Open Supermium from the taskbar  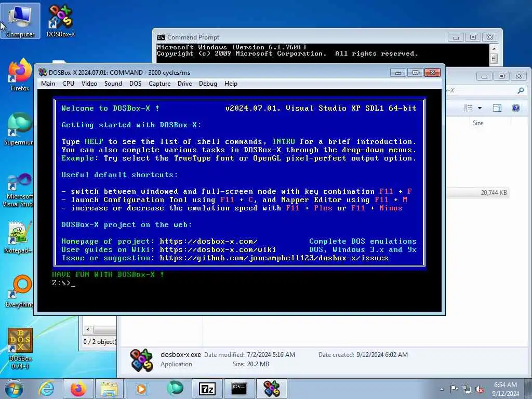pos(175,389)
